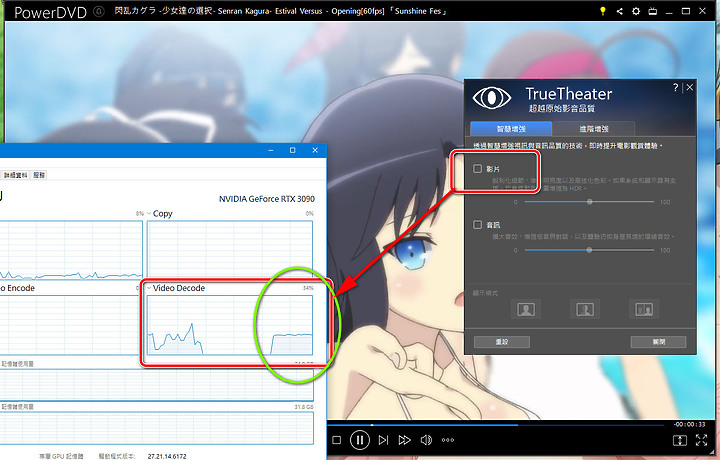The image size is (720, 460).
Task: Toggle fit-to-window aspect icon
Action: coord(680,440)
